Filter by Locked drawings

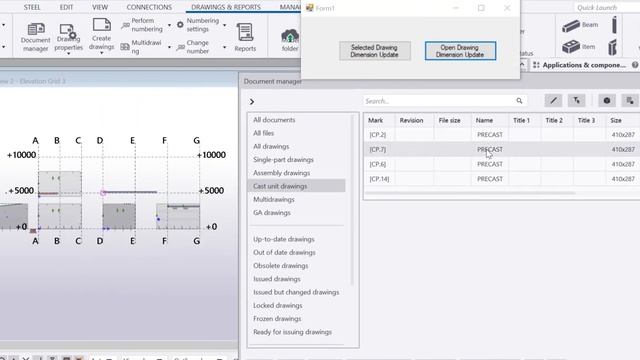click(278, 305)
